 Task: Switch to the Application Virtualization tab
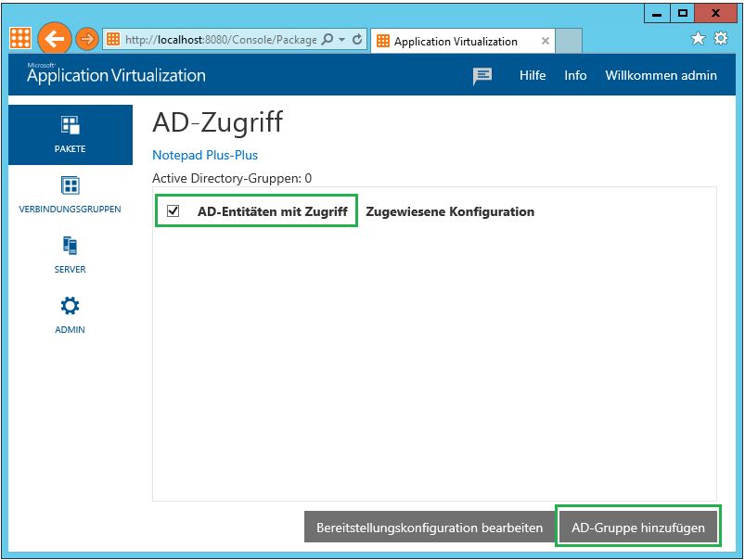click(x=455, y=41)
